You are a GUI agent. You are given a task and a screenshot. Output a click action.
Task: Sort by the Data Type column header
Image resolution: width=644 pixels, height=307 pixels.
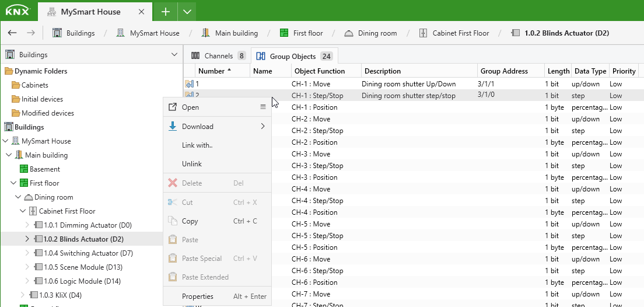click(x=590, y=71)
